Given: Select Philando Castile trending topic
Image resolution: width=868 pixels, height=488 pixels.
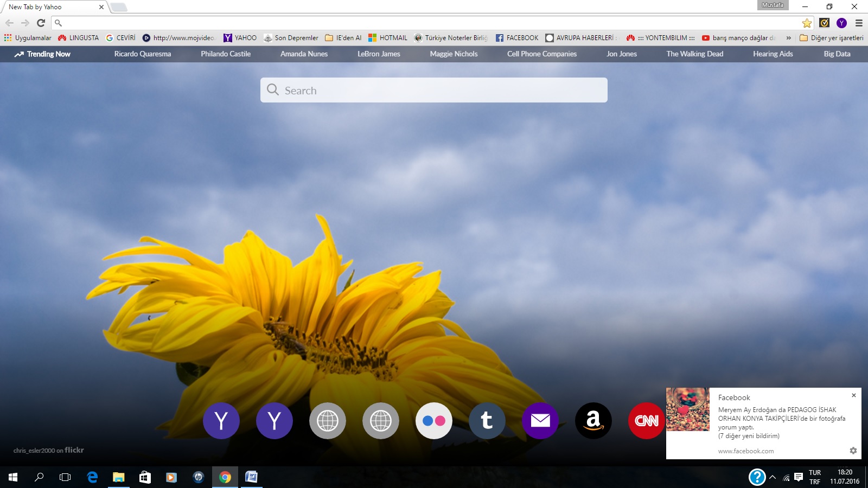Looking at the screenshot, I should 226,54.
